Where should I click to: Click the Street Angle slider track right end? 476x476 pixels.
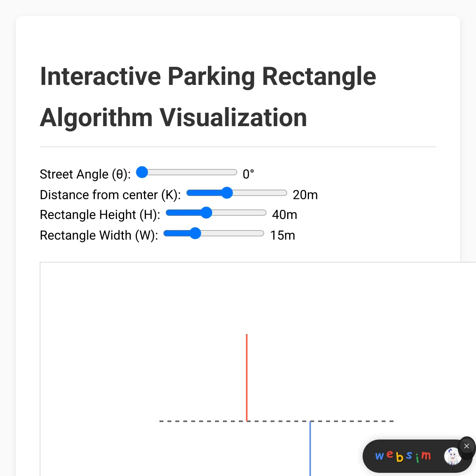pos(234,172)
